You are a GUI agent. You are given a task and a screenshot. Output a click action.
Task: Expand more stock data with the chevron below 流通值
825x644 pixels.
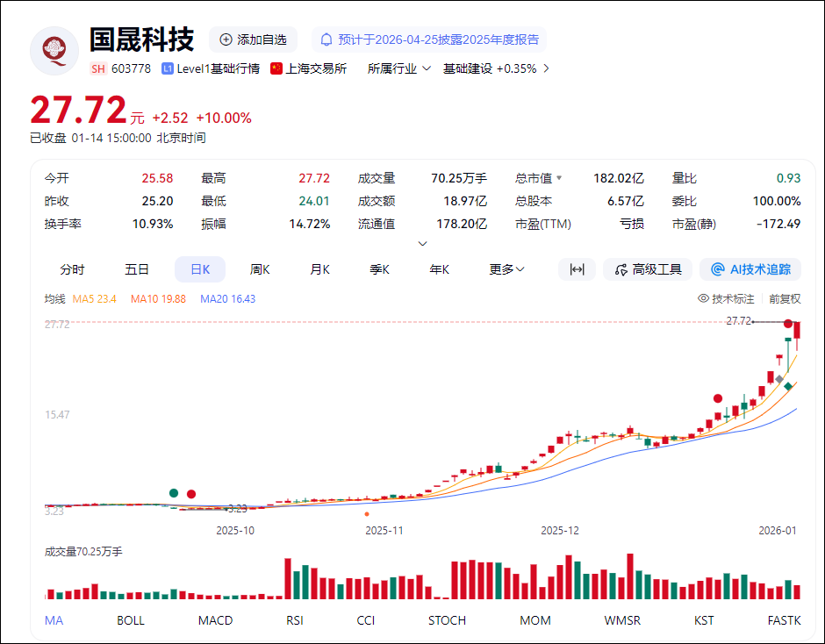pos(422,242)
